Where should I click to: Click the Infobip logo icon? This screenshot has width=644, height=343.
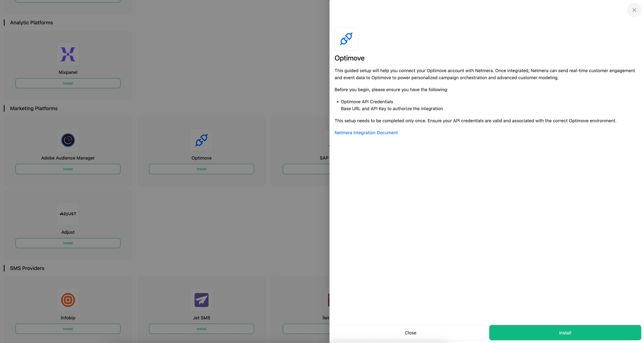[68, 300]
